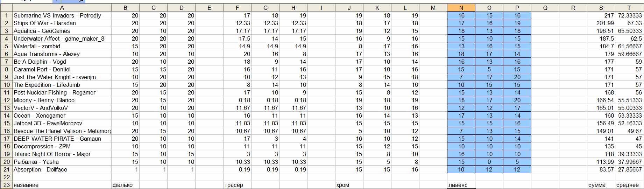Select row 12 header
The image size is (644, 189).
tap(6, 100)
